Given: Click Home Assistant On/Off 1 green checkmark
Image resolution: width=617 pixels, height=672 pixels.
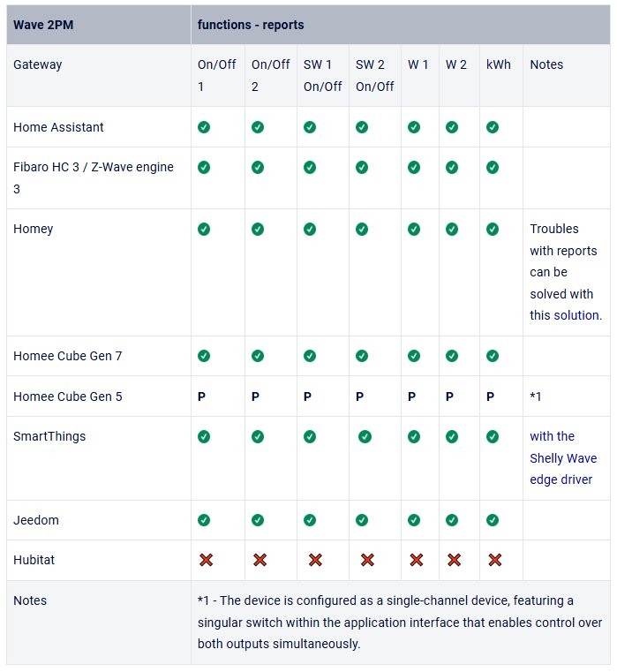Looking at the screenshot, I should tap(204, 127).
